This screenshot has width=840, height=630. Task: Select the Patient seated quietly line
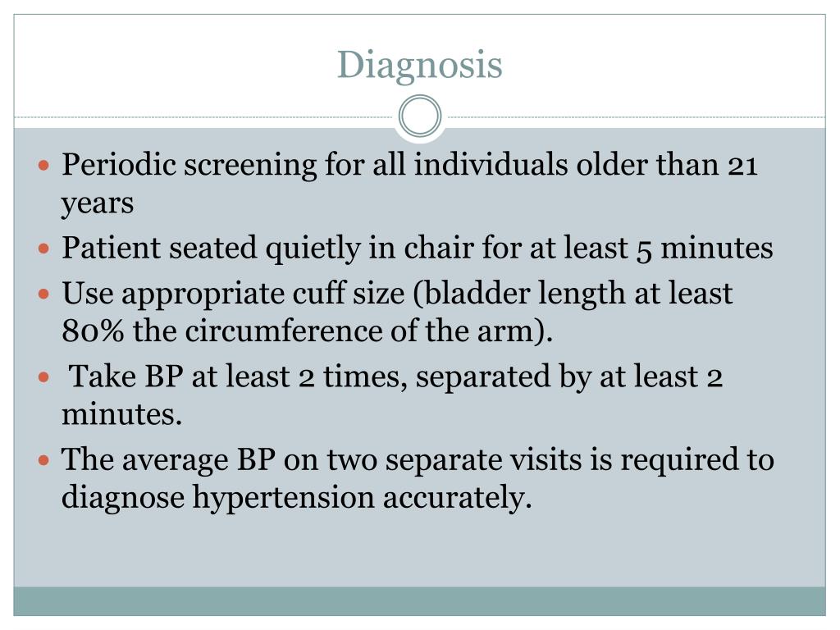(x=417, y=248)
